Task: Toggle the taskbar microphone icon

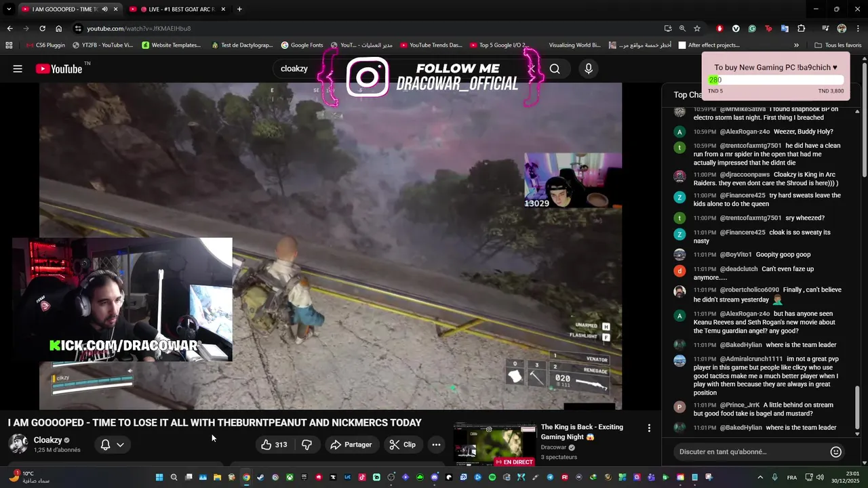Action: tap(774, 477)
